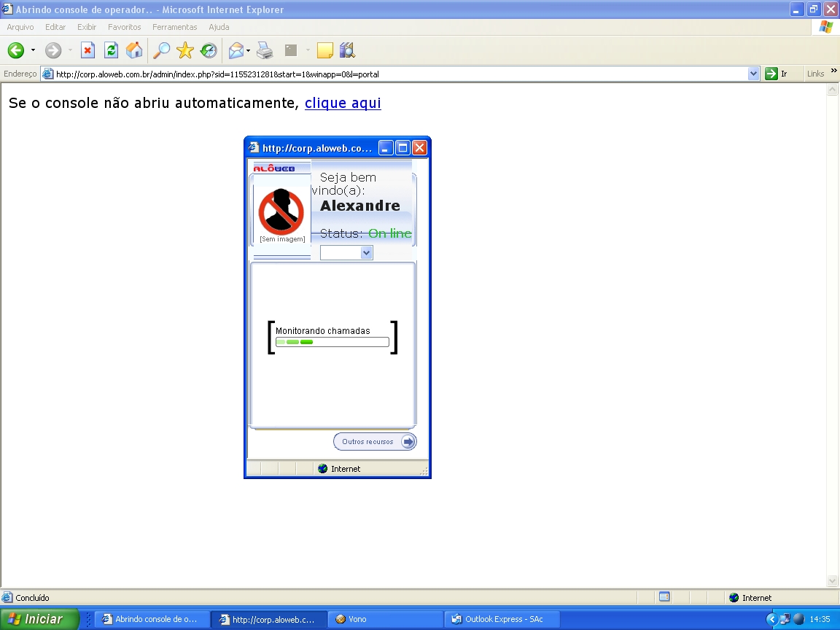This screenshot has width=840, height=630.
Task: Click in the address bar URL field
Action: [400, 74]
